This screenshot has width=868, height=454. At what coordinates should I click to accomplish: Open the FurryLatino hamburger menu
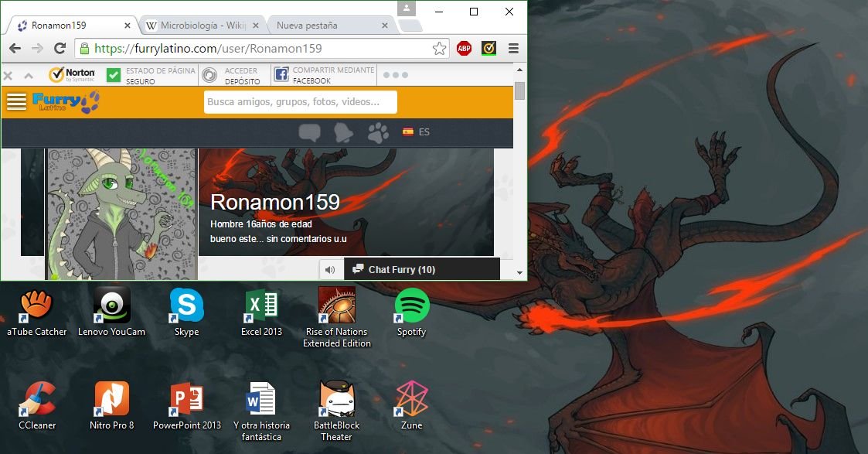16,102
